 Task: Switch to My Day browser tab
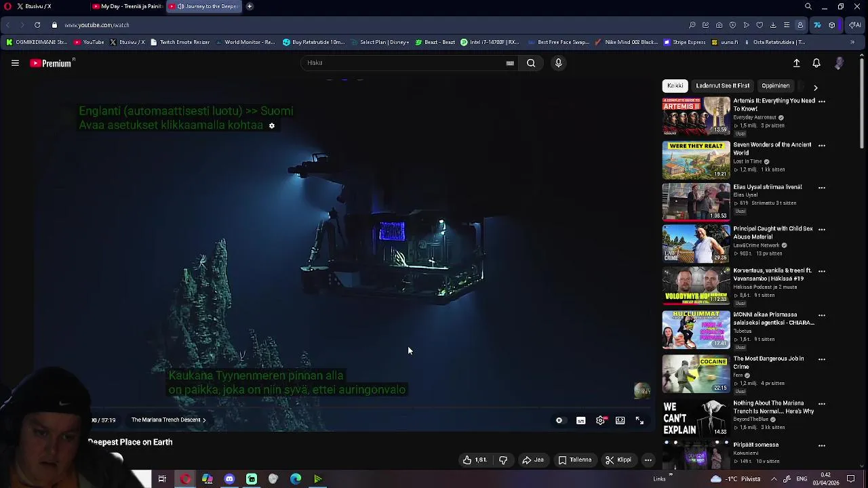pos(127,6)
